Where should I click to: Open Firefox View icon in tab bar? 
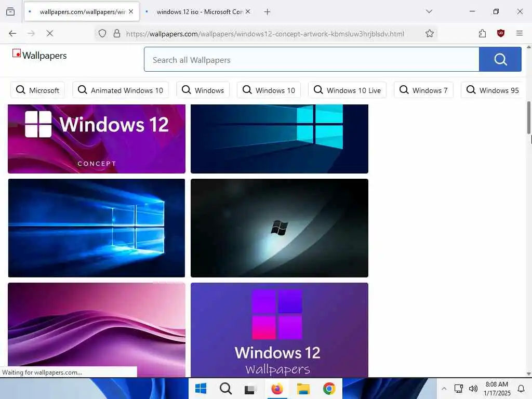coord(10,11)
